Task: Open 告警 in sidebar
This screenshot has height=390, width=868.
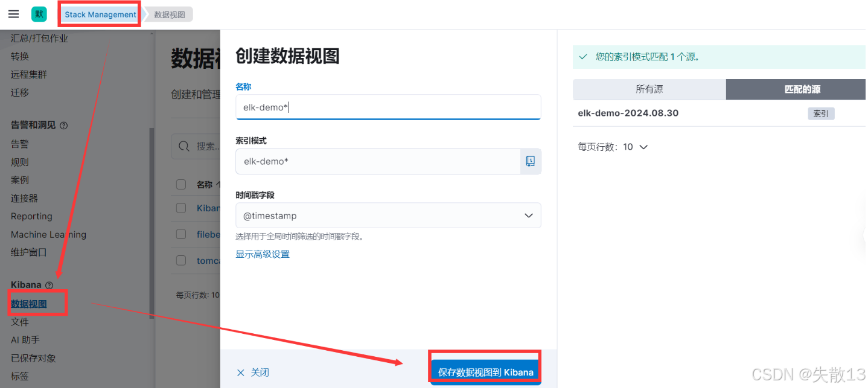Action: pos(20,144)
